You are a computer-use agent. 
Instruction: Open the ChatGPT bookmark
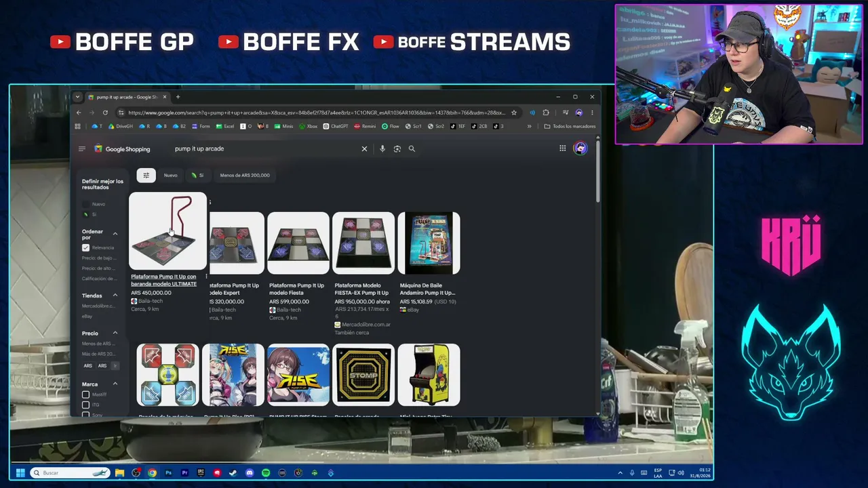tap(336, 126)
